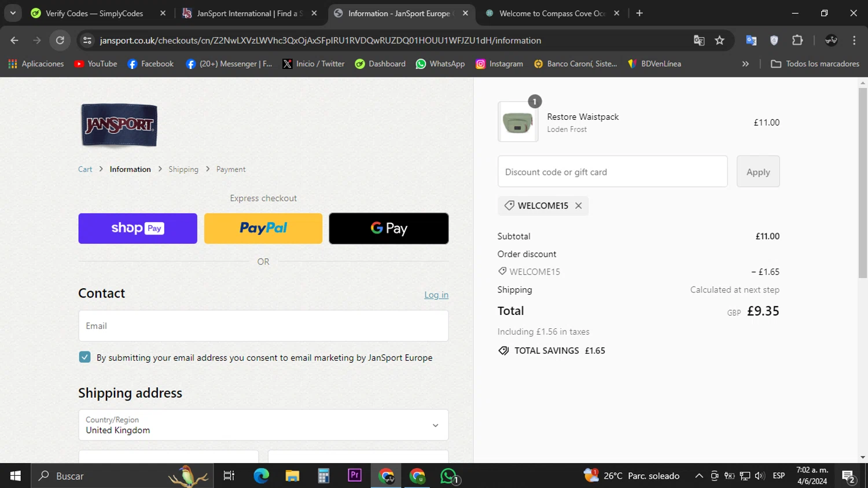Focus the Email input field

pos(263,326)
